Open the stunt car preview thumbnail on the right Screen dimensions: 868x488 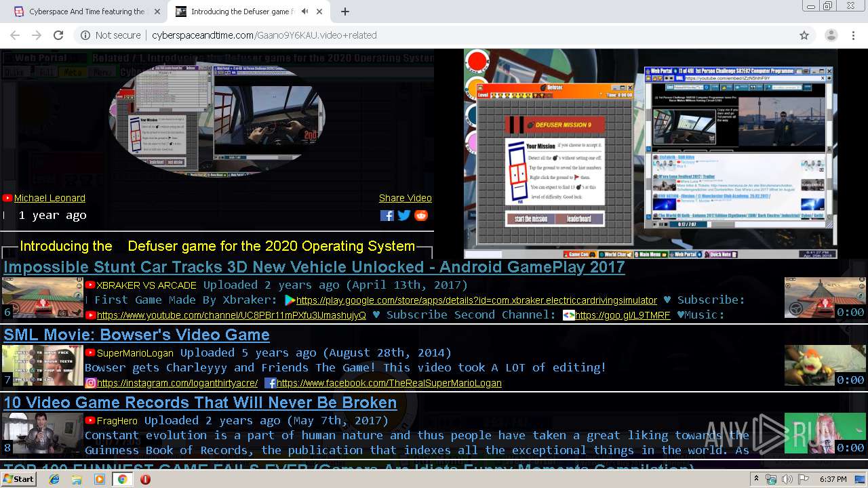pos(825,298)
